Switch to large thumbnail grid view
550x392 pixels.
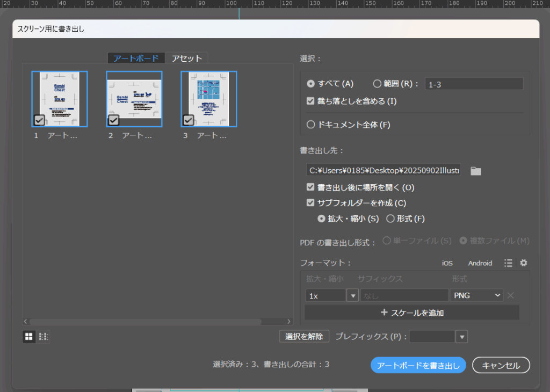tap(29, 337)
